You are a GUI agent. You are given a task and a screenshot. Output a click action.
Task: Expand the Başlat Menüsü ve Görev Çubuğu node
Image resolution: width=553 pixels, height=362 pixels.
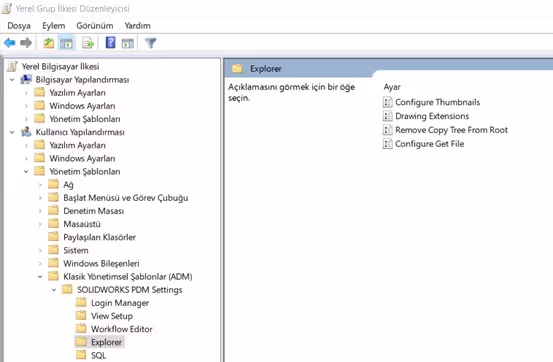(x=40, y=198)
